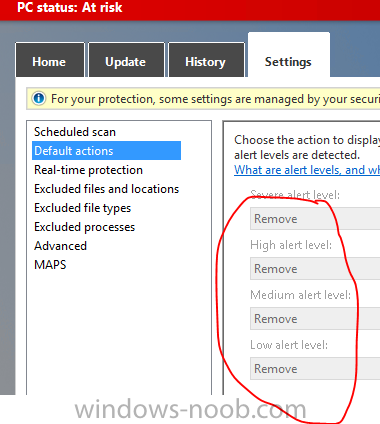Viewport: 380px width, 424px height.
Task: Open Severe alert level Remove dropdown
Action: tap(315, 219)
